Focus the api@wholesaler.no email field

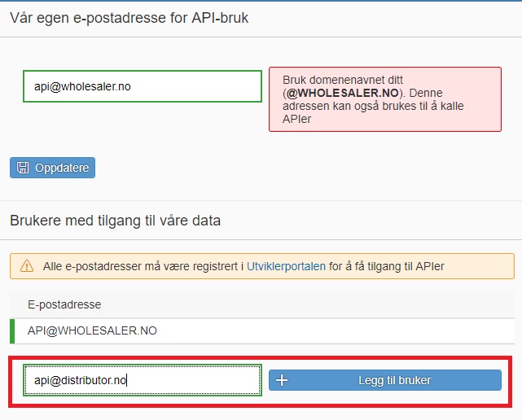coord(143,86)
